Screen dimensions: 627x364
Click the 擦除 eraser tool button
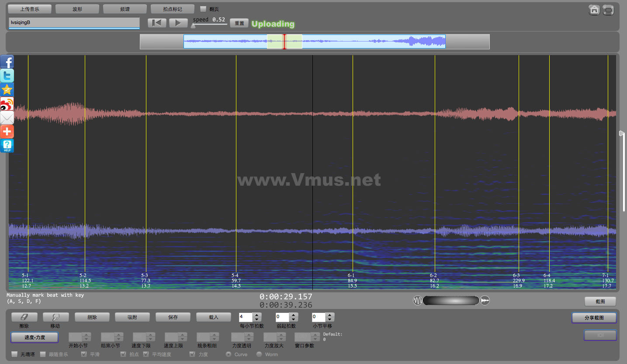pos(24,317)
